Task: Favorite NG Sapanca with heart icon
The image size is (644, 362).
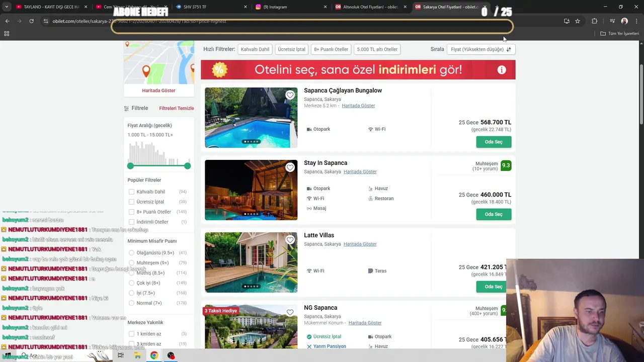Action: [290, 312]
